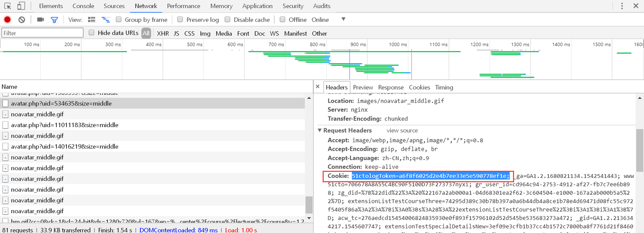View the Cookies detail tab
The image size is (644, 233).
coord(419,87)
